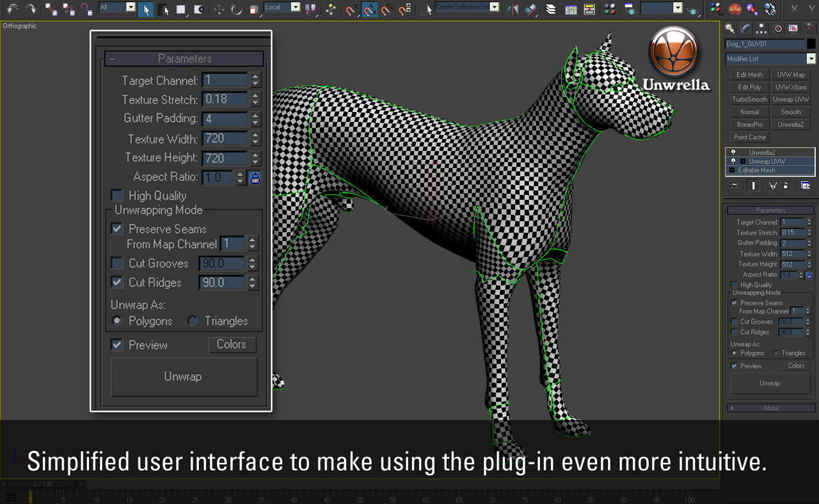
Task: Switch to the Modify panel tab
Action: click(746, 28)
